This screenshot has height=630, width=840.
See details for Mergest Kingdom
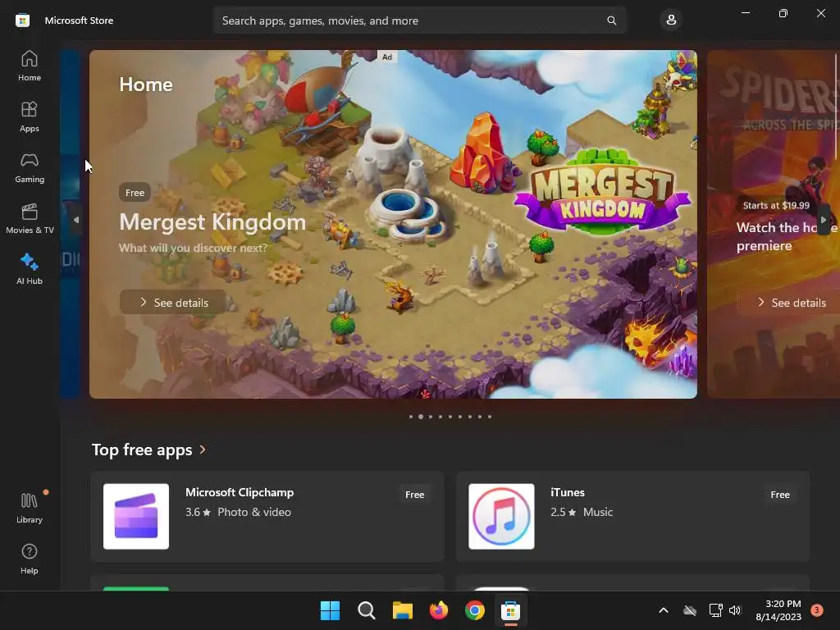pos(174,303)
